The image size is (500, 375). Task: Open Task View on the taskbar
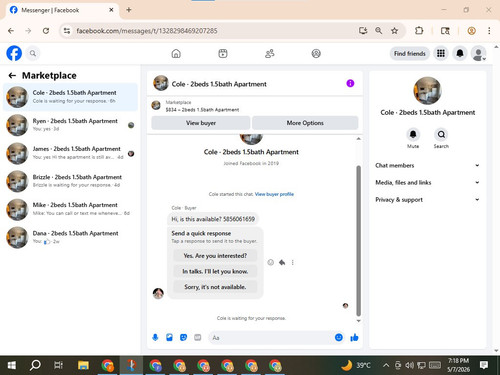(x=59, y=365)
